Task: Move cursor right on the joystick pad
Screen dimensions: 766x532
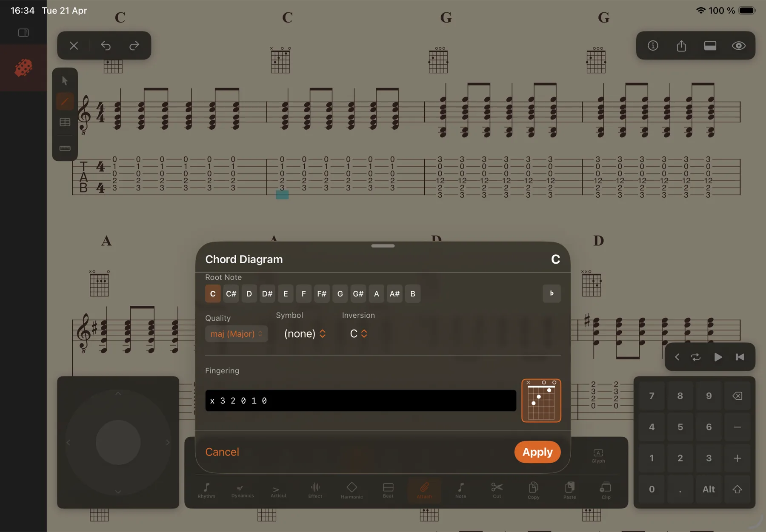Action: pos(168,443)
